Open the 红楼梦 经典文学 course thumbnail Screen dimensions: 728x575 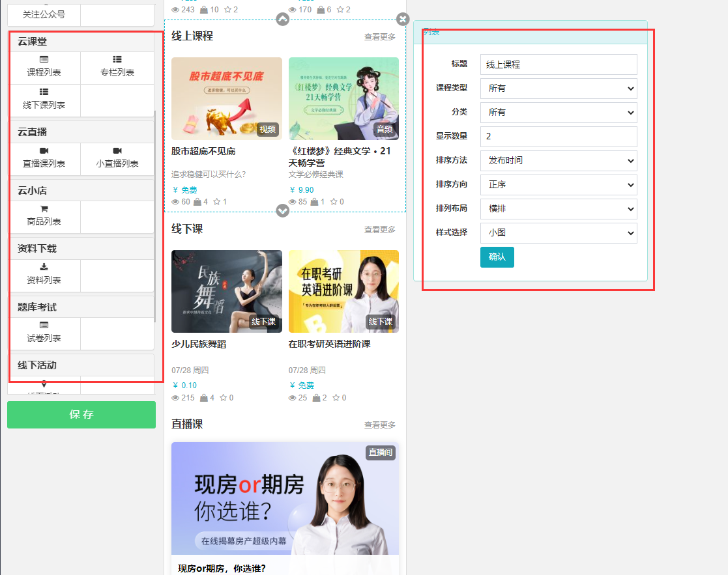pos(343,98)
